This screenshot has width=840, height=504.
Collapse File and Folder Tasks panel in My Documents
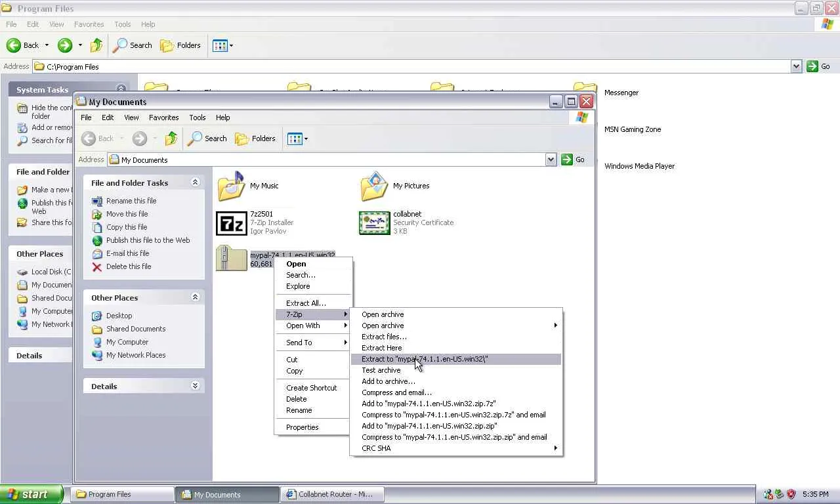click(x=195, y=182)
